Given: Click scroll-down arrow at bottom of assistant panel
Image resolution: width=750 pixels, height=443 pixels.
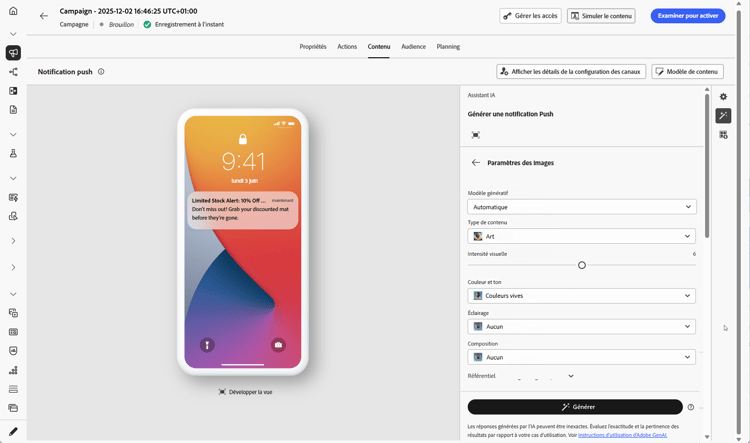Looking at the screenshot, I should [707, 437].
